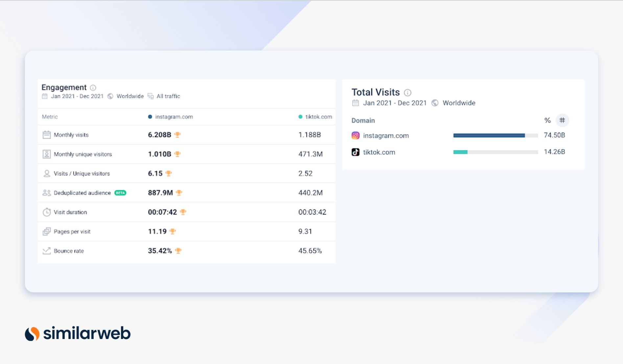Select the Bounce rate label
The height and width of the screenshot is (364, 623).
tap(69, 251)
